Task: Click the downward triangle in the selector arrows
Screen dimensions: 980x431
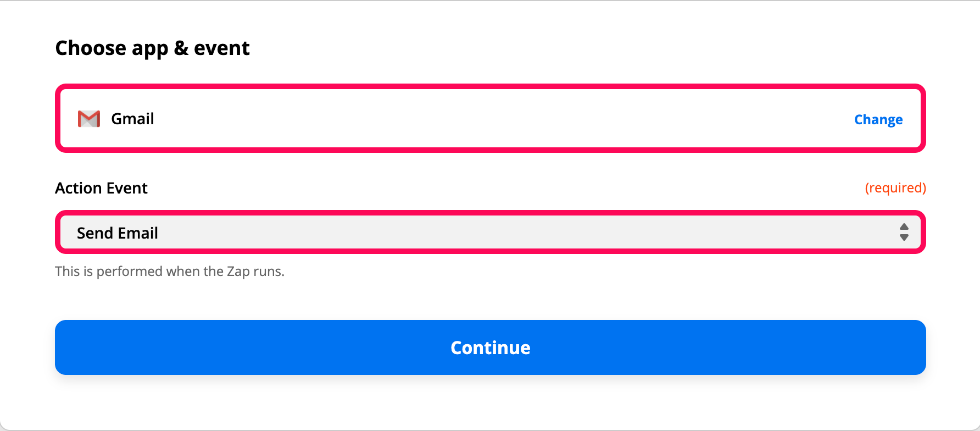Action: (x=904, y=237)
